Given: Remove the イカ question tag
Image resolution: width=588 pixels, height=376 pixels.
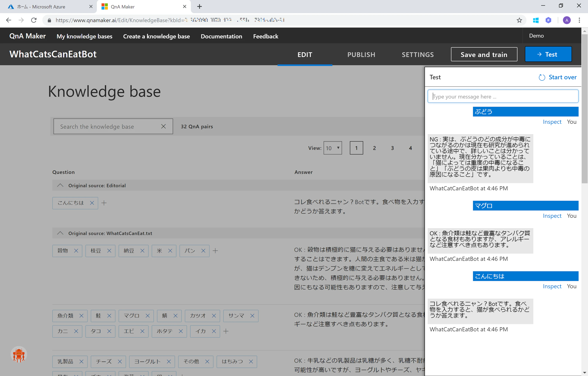Looking at the screenshot, I should tap(214, 331).
